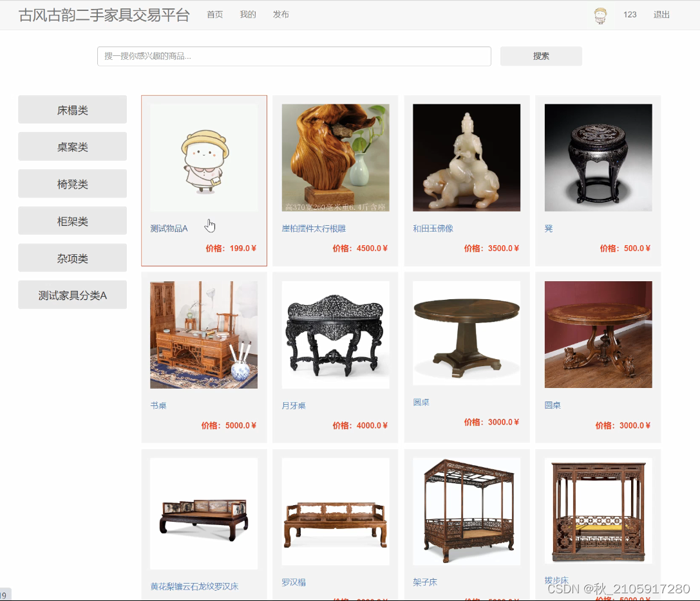Image resolution: width=700 pixels, height=601 pixels.
Task: Open the 月牙桌 carved table image
Action: click(x=336, y=335)
